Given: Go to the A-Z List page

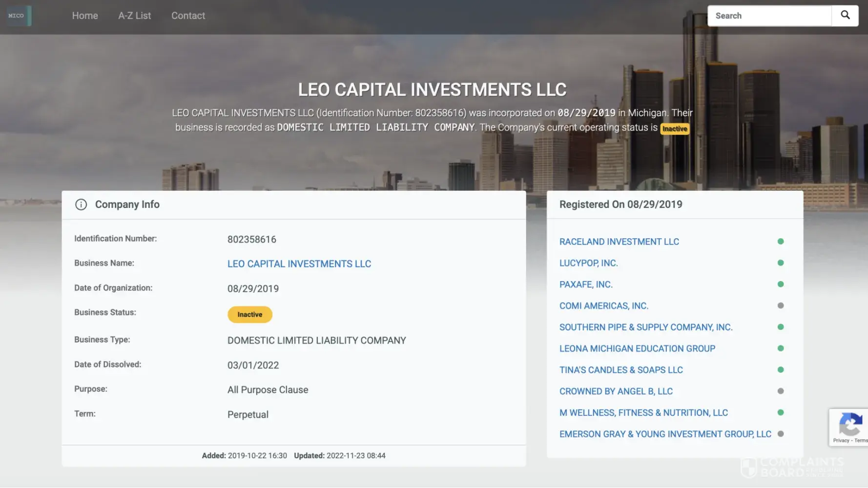Looking at the screenshot, I should pyautogui.click(x=134, y=16).
